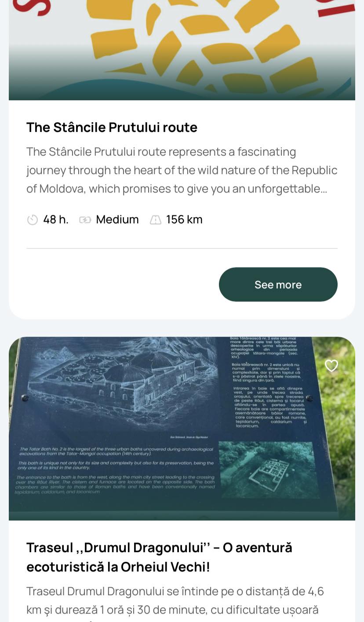Click the English Tatar Bath text on signboard

116,470
